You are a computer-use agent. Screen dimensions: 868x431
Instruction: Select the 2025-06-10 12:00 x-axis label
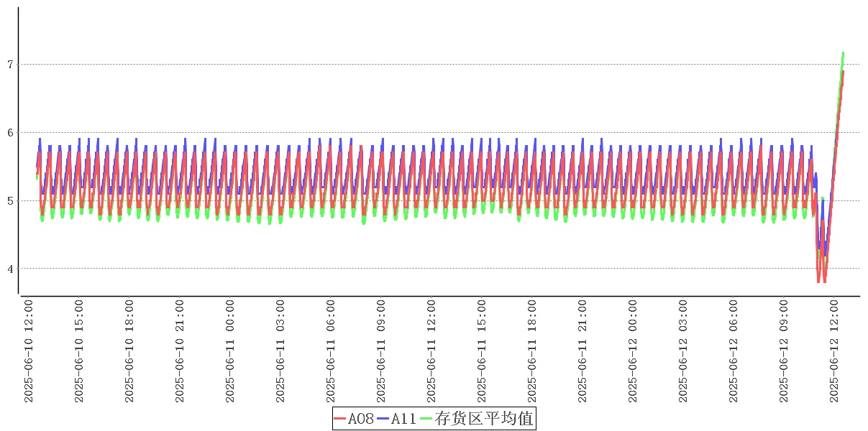[x=29, y=351]
